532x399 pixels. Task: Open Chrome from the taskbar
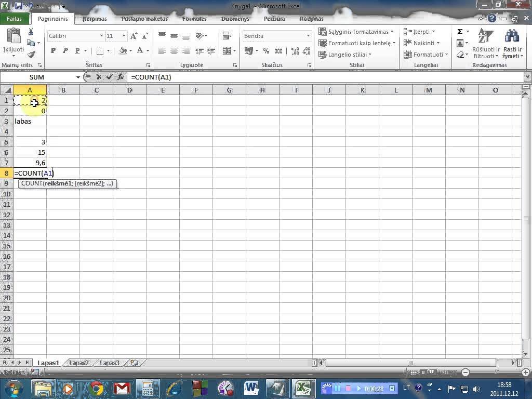[x=96, y=388]
